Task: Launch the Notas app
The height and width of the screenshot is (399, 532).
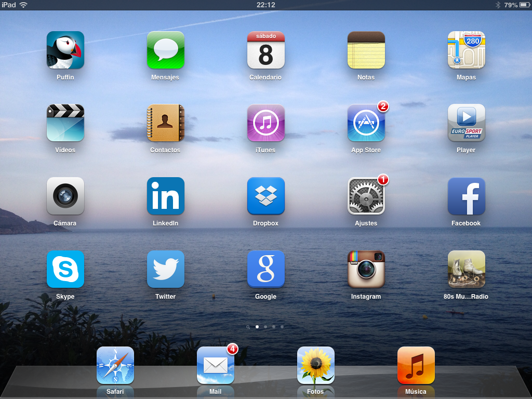Action: [x=366, y=50]
